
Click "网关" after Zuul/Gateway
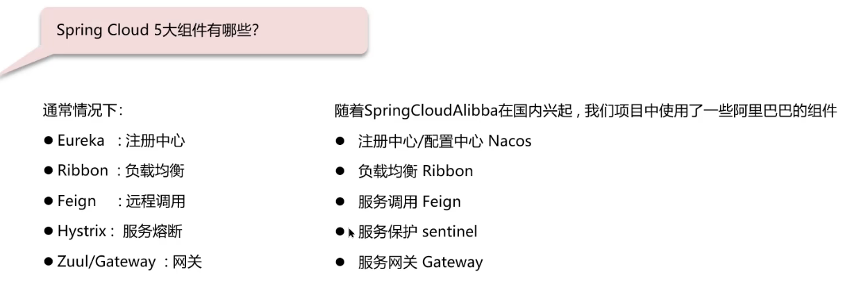pos(187,262)
